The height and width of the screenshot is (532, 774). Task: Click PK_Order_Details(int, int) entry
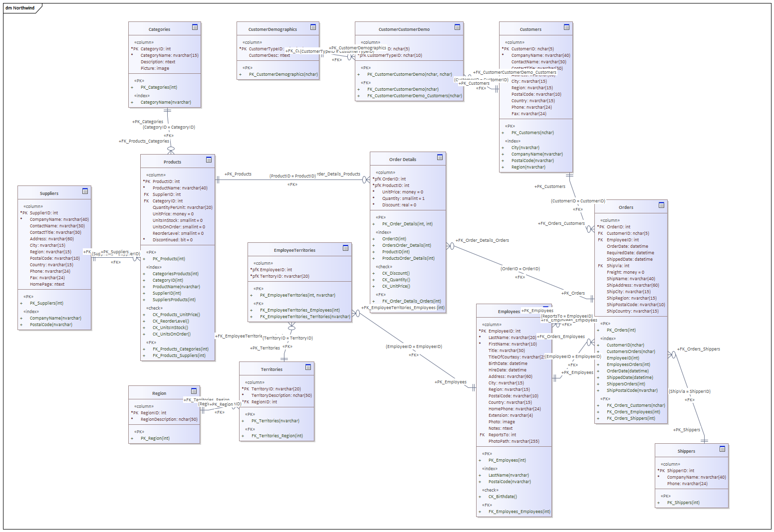(x=407, y=224)
